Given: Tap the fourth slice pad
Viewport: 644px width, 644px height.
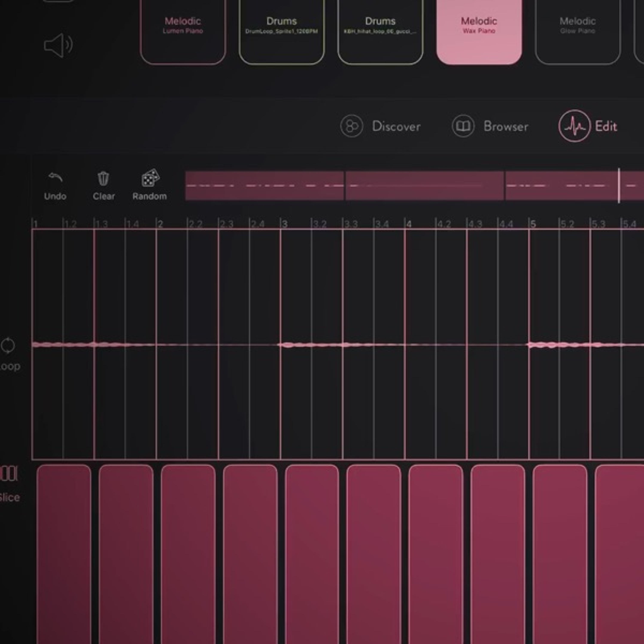Looking at the screenshot, I should coord(250,554).
